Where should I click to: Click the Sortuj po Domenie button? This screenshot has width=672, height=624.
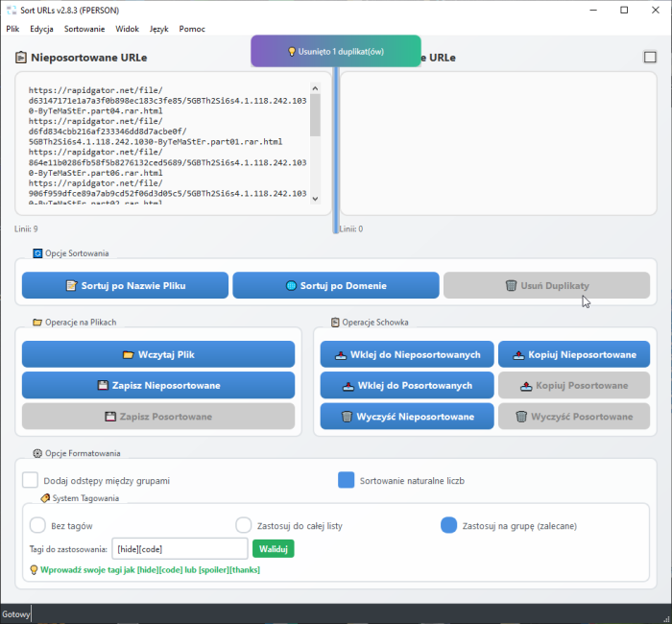coord(335,285)
